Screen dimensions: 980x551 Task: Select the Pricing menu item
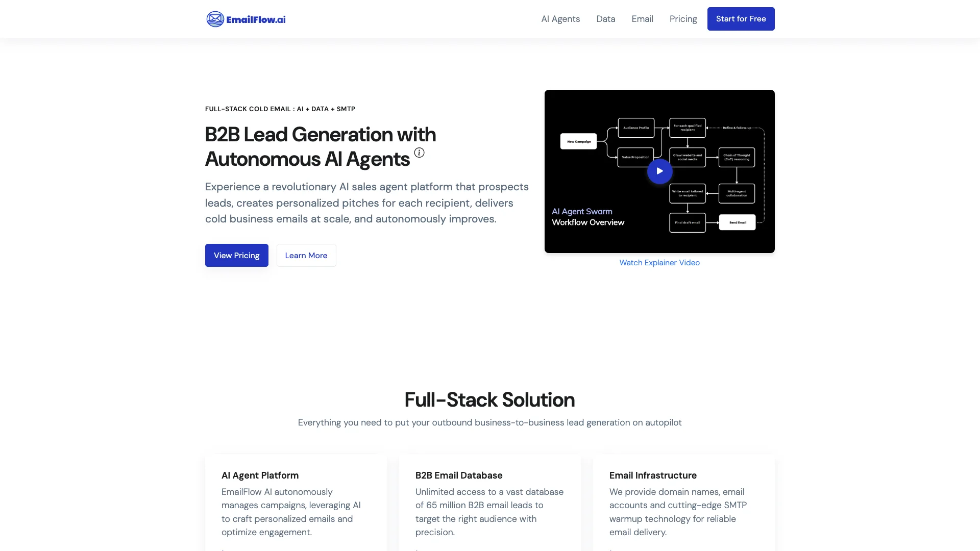click(x=683, y=19)
